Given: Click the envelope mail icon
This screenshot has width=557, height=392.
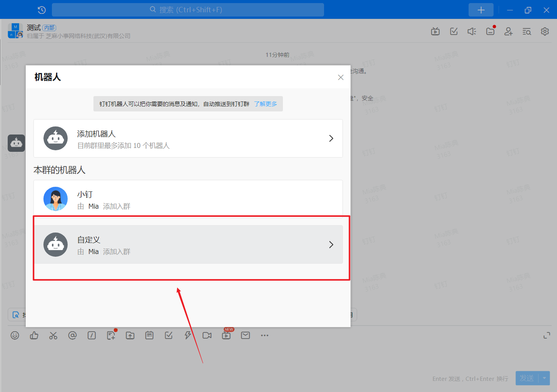Looking at the screenshot, I should [246, 336].
